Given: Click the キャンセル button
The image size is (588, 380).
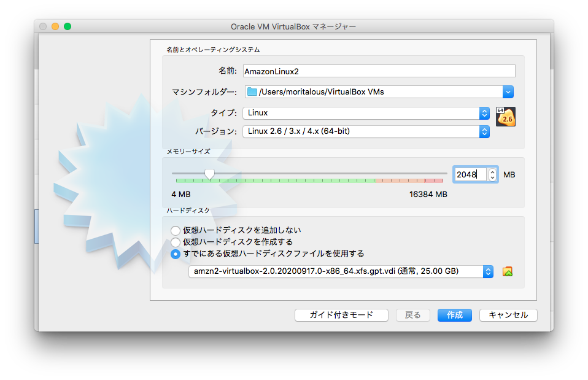Looking at the screenshot, I should click(x=508, y=315).
